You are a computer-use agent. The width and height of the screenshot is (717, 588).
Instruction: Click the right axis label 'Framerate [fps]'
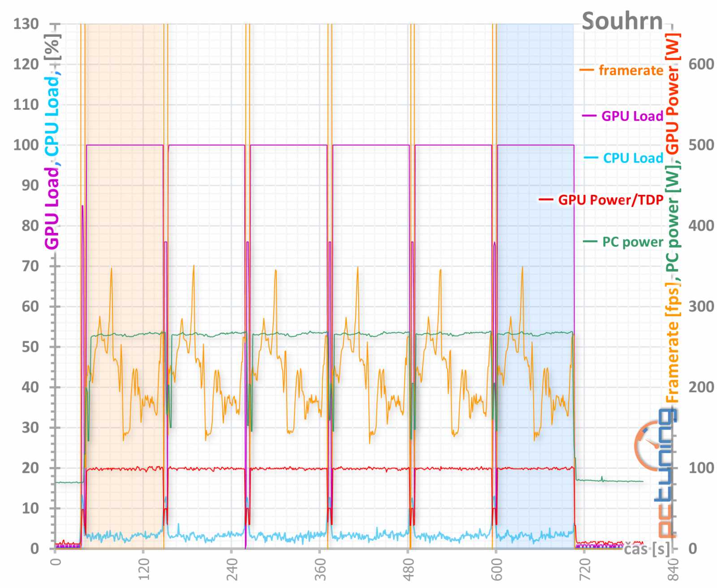673,342
